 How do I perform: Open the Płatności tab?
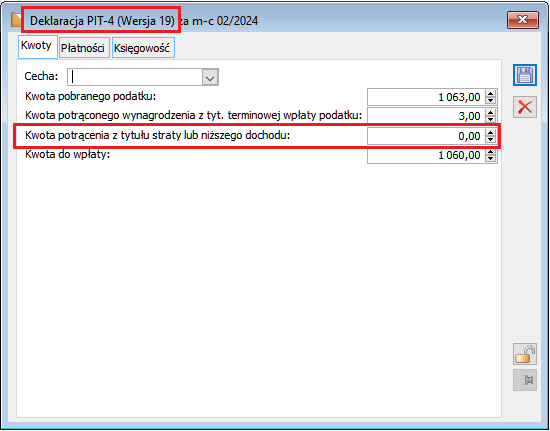point(83,48)
